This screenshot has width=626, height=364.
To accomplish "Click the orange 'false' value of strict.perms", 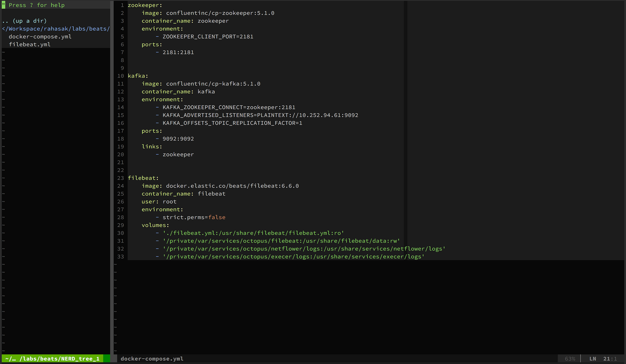I will click(217, 217).
